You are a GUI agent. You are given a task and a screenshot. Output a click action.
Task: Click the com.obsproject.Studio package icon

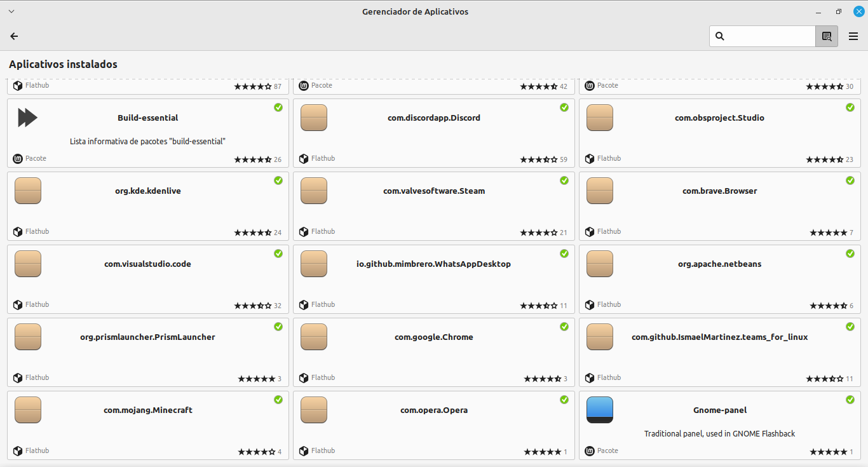600,118
